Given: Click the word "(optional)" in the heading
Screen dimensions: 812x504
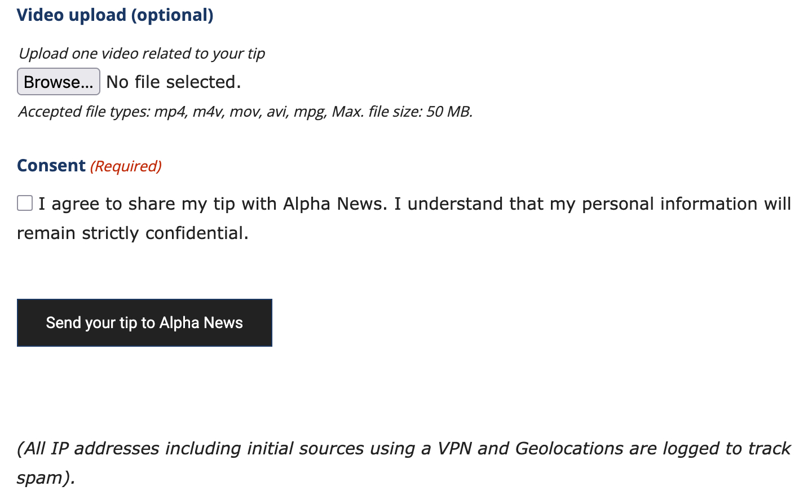Looking at the screenshot, I should 173,15.
